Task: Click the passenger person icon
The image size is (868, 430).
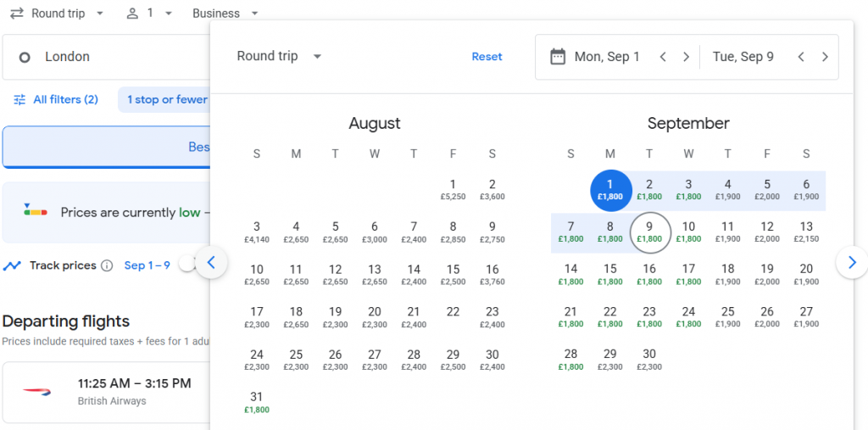Action: [132, 14]
